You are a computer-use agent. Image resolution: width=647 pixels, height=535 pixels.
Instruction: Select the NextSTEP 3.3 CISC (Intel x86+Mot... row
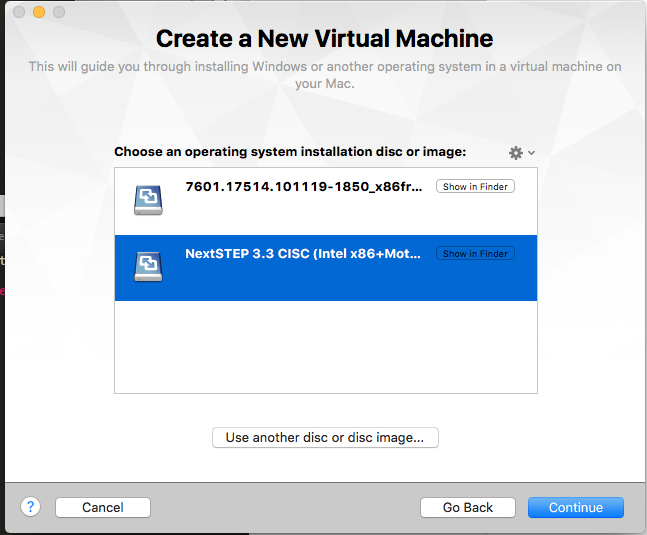(326, 268)
